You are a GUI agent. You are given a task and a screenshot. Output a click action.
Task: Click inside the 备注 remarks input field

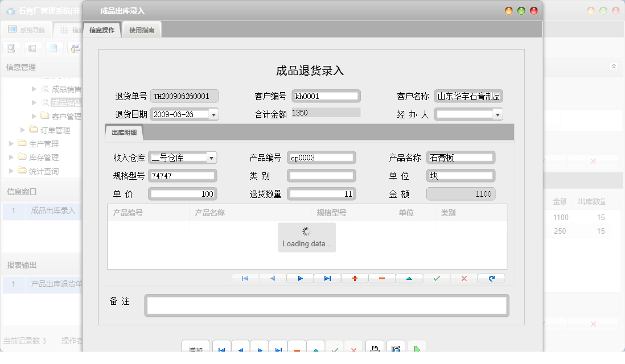324,305
